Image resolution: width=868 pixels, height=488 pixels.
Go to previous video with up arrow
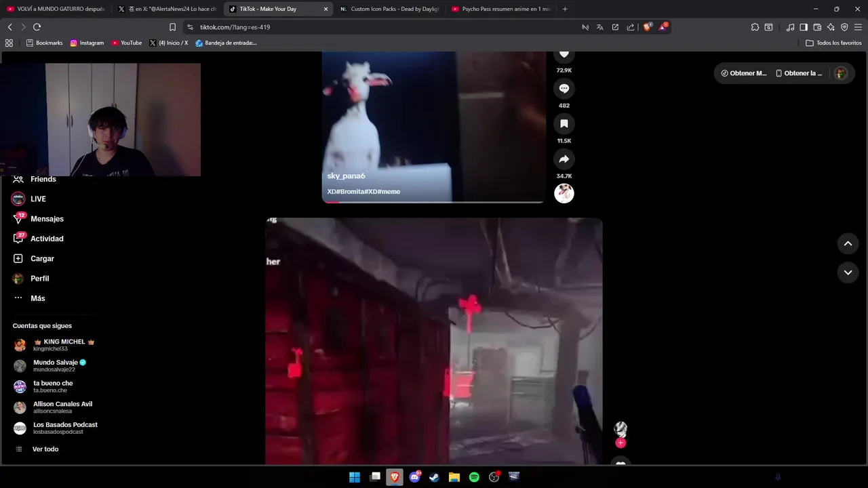click(848, 243)
